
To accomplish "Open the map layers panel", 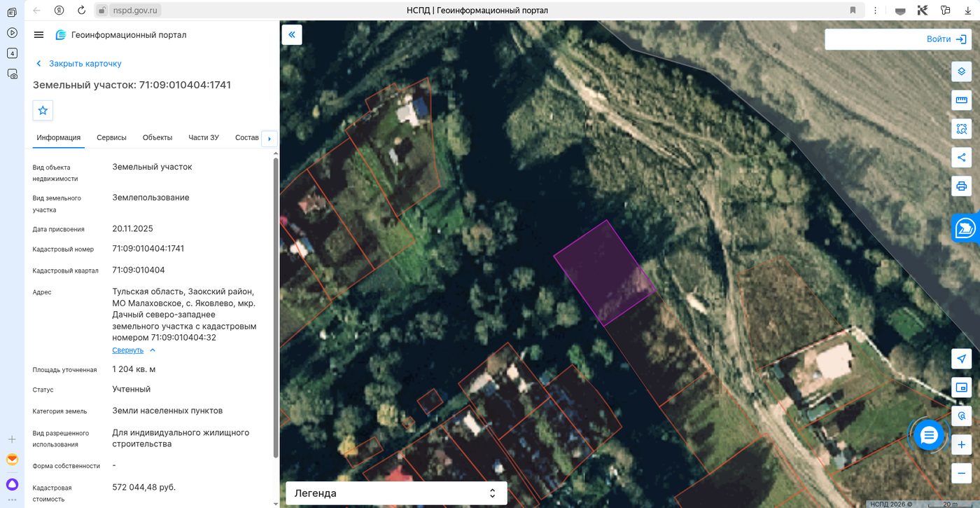I will [961, 71].
